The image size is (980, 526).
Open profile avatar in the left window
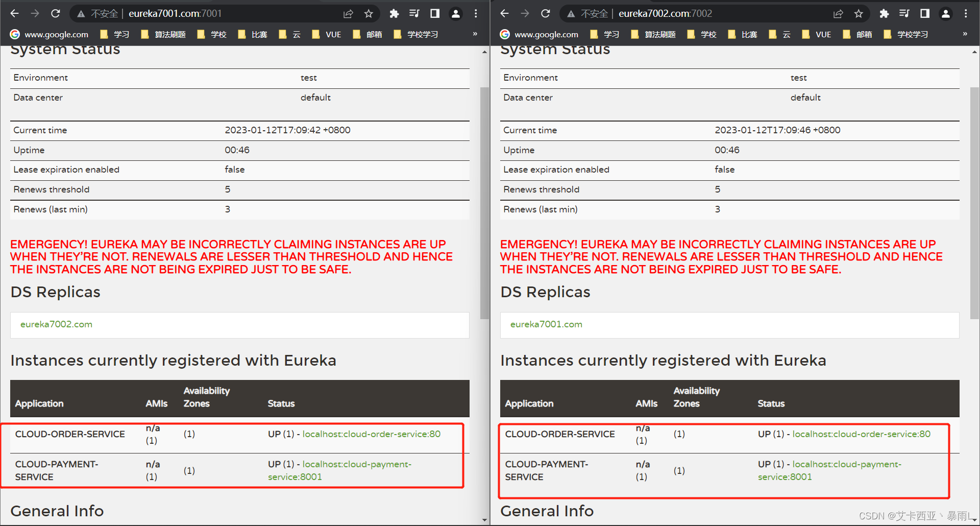pyautogui.click(x=456, y=14)
